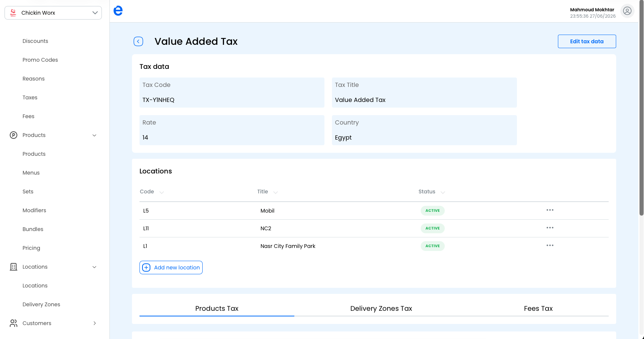Open Modifiers in the sidebar

coord(34,210)
